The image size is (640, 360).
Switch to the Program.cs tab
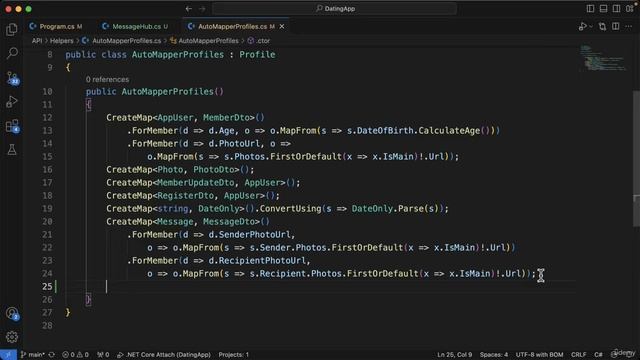(56, 27)
